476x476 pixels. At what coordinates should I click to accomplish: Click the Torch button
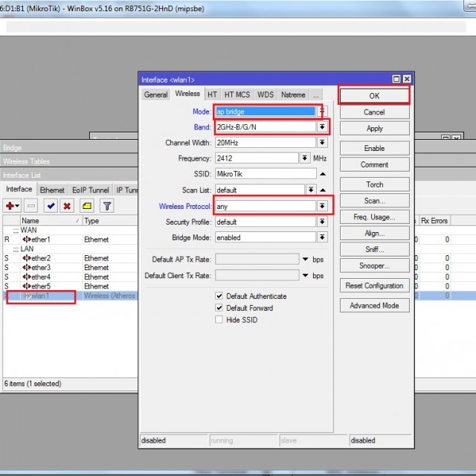point(374,184)
